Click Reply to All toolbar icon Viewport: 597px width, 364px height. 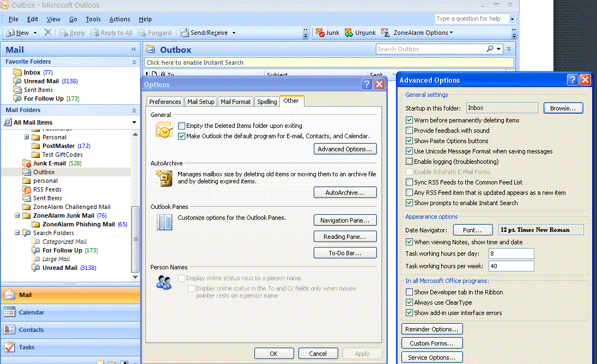pyautogui.click(x=94, y=33)
